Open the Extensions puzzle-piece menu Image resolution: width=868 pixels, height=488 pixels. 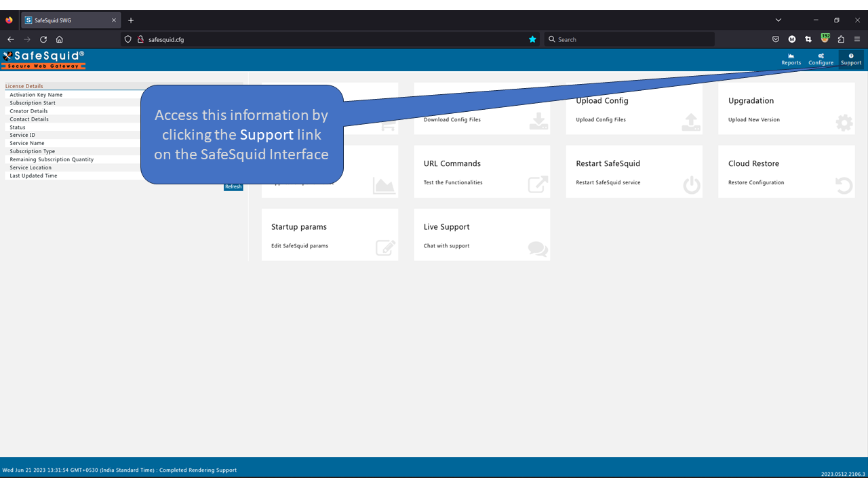click(x=841, y=39)
